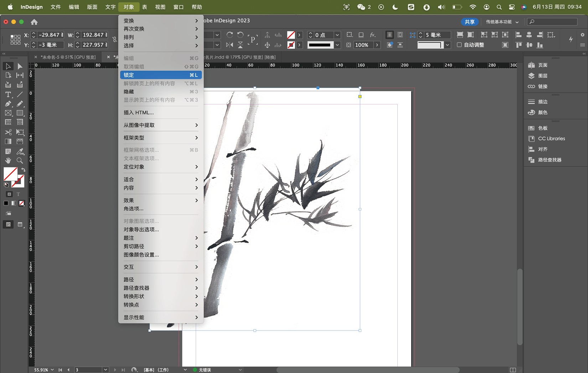The image size is (588, 373).
Task: Choose the Direct Selection tool
Action: tap(20, 66)
